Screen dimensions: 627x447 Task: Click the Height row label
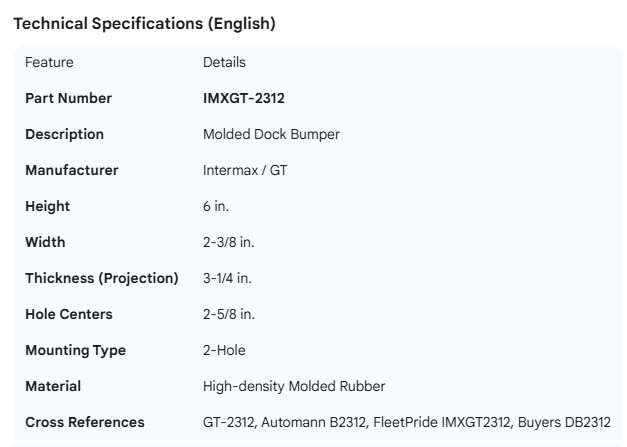click(x=47, y=206)
